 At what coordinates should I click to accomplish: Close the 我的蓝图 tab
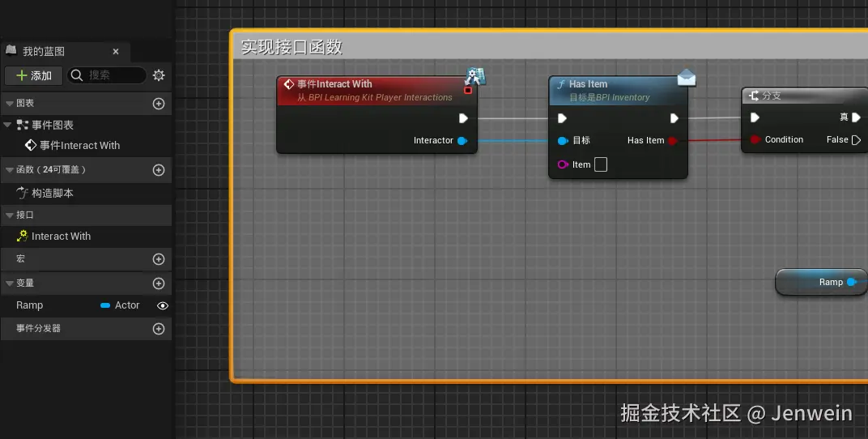[x=116, y=52]
